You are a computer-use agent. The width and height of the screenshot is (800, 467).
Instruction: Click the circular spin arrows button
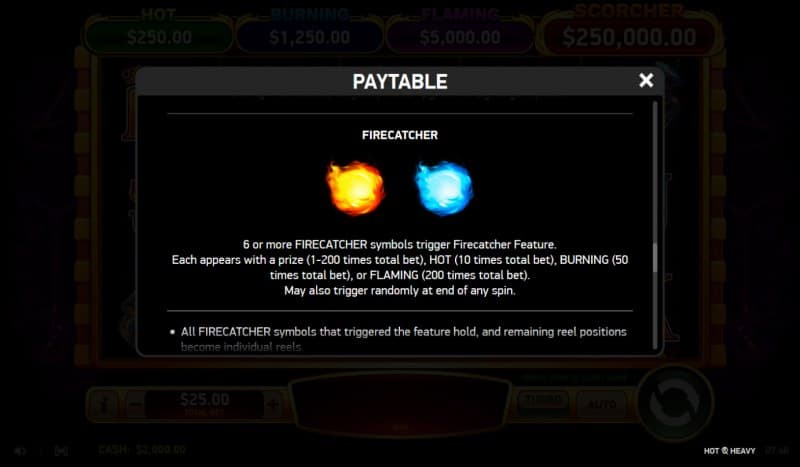click(x=674, y=403)
